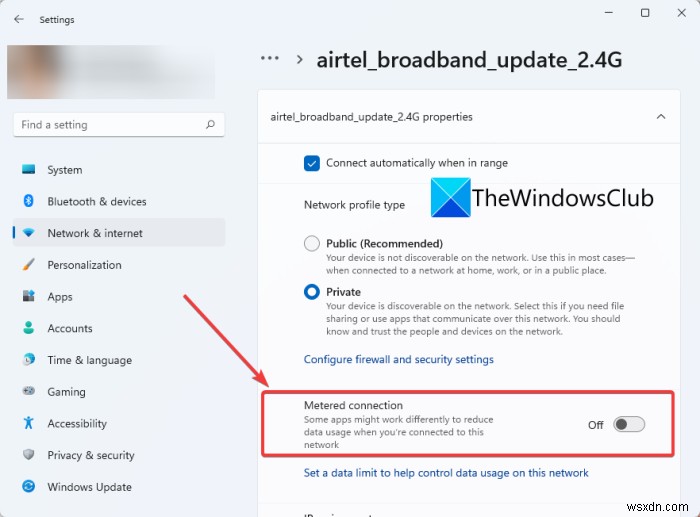Open the Windows Update icon

pos(28,487)
